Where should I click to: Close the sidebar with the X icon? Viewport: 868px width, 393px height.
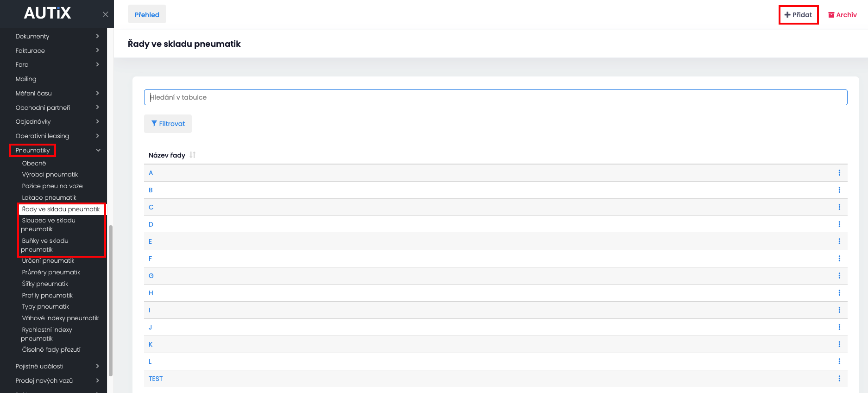[x=106, y=14]
